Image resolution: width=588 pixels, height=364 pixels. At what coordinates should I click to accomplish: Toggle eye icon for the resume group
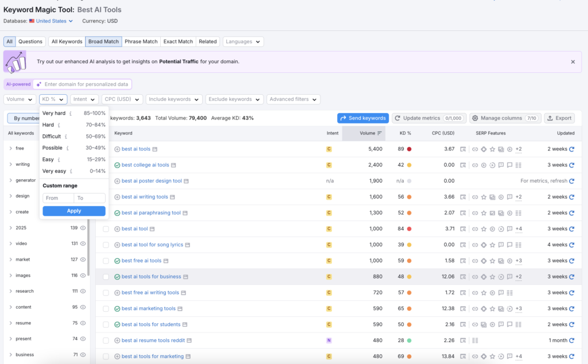tap(83, 323)
